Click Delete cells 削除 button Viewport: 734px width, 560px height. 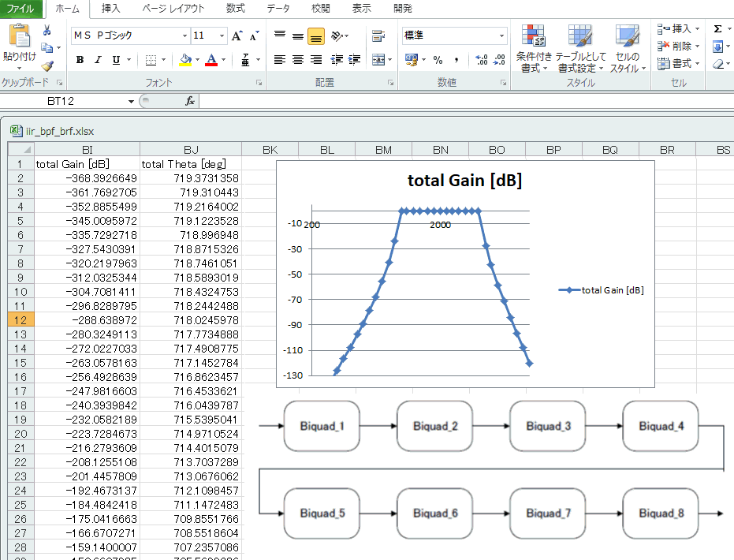(x=678, y=46)
